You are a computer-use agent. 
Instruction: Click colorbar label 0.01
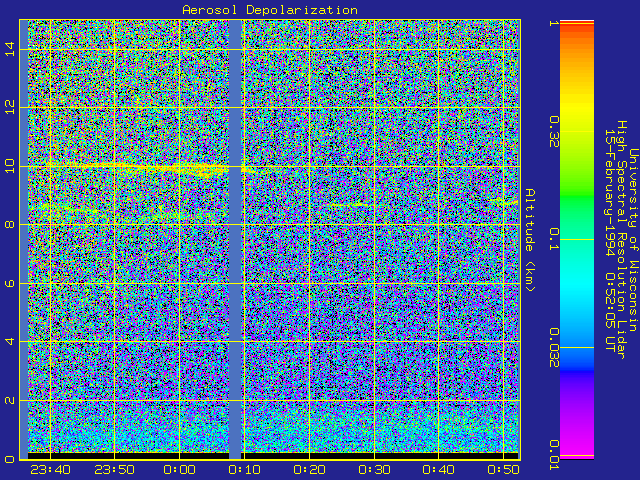click(554, 455)
